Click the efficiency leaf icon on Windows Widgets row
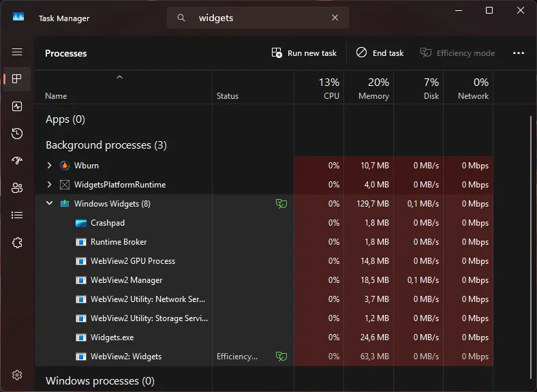The height and width of the screenshot is (392, 537). click(x=281, y=204)
